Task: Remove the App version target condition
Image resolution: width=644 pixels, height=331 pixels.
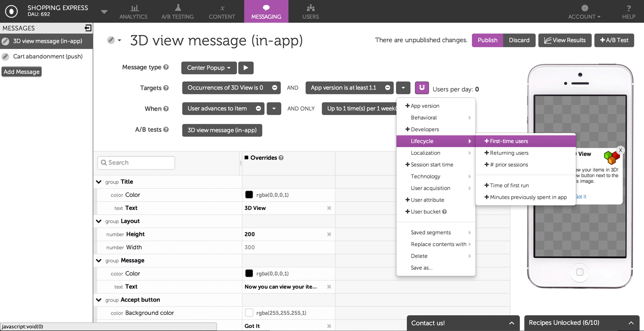Action: [387, 88]
